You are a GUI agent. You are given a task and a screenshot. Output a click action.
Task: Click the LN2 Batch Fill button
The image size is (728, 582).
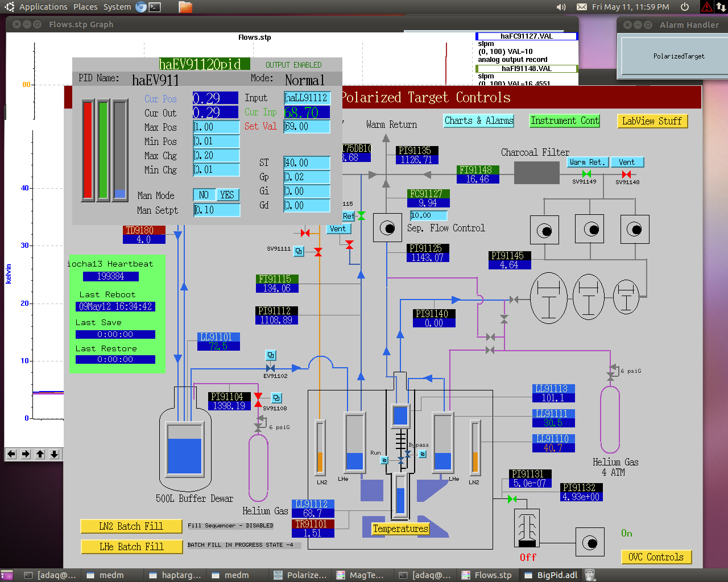tap(131, 526)
